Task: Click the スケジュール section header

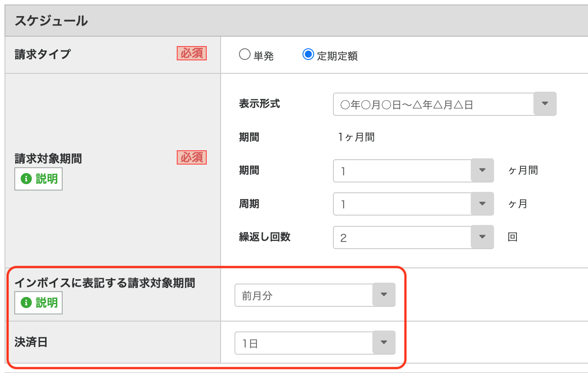Action: click(51, 21)
